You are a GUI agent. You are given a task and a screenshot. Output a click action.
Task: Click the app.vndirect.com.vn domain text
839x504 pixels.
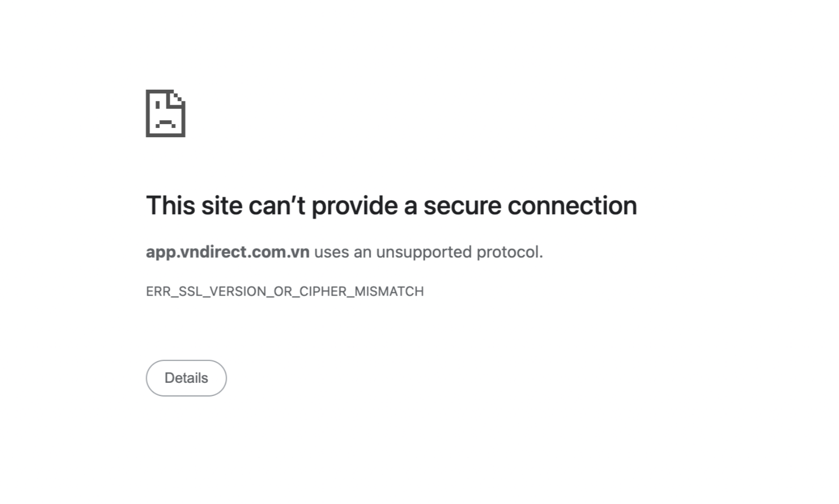click(228, 252)
